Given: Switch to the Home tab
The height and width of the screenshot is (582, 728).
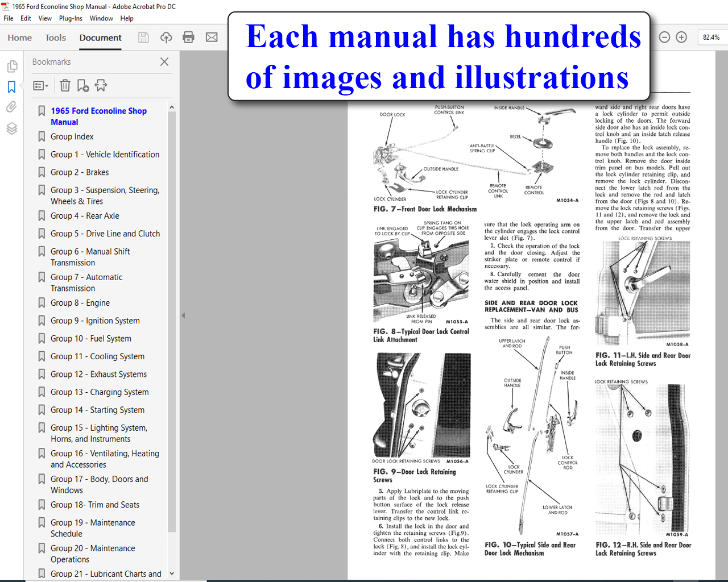Looking at the screenshot, I should click(20, 38).
